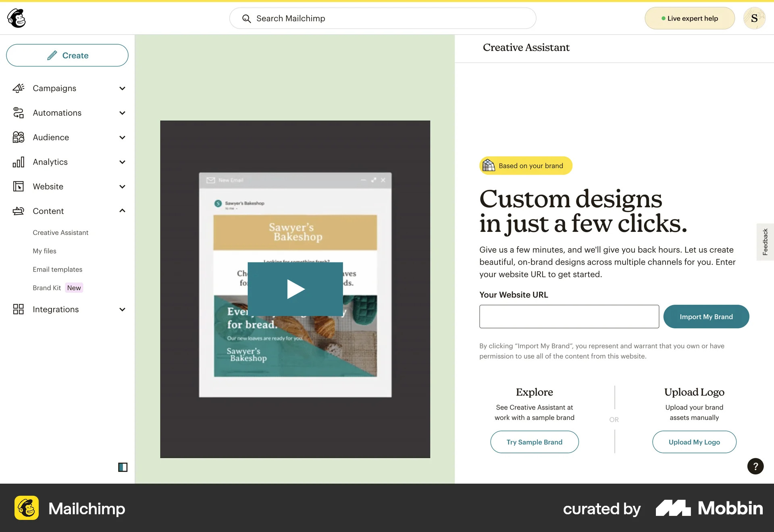Viewport: 774px width, 532px height.
Task: Open Email templates in sidebar
Action: point(57,269)
